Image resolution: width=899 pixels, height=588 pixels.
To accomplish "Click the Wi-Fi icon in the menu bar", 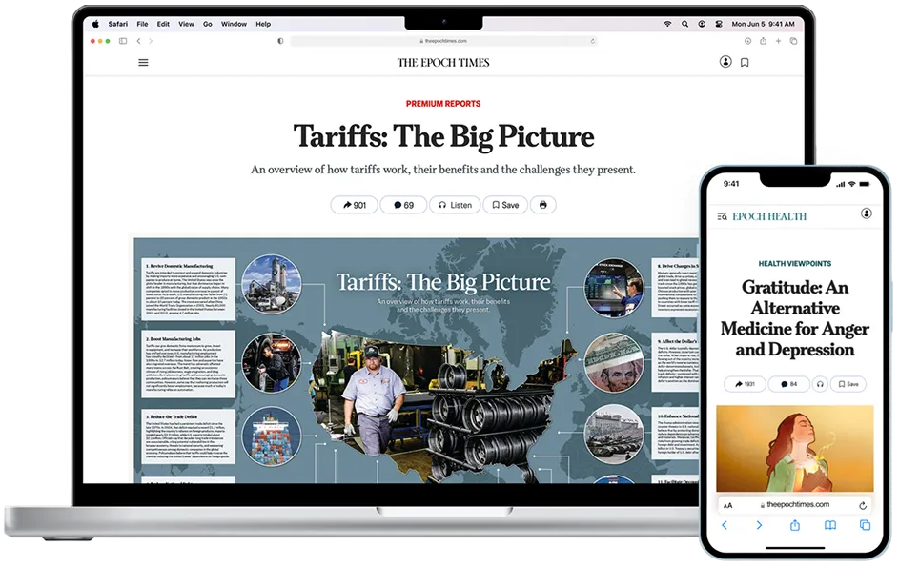I will click(667, 24).
